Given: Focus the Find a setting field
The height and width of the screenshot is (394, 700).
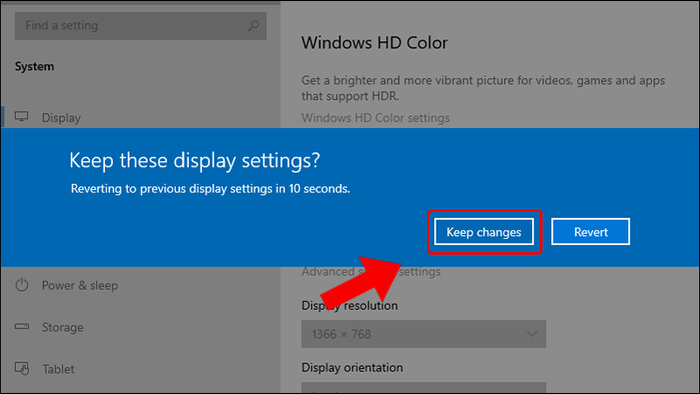Looking at the screenshot, I should [141, 26].
